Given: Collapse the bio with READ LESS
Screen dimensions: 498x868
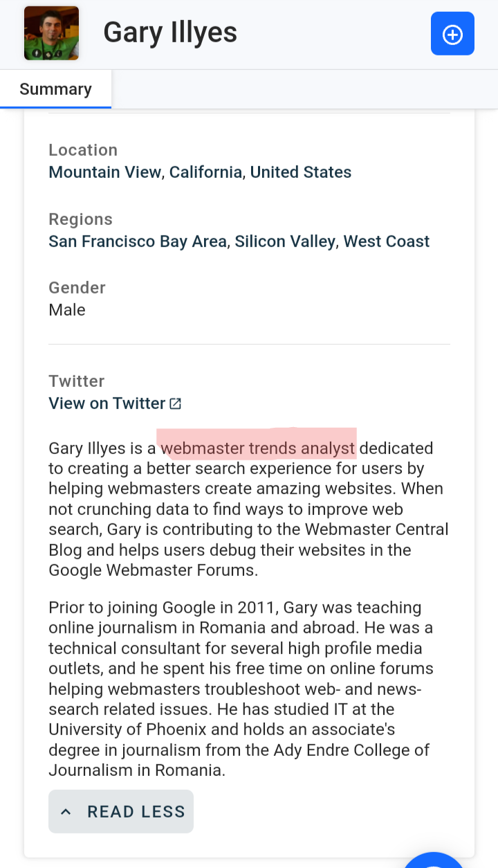Looking at the screenshot, I should click(121, 811).
